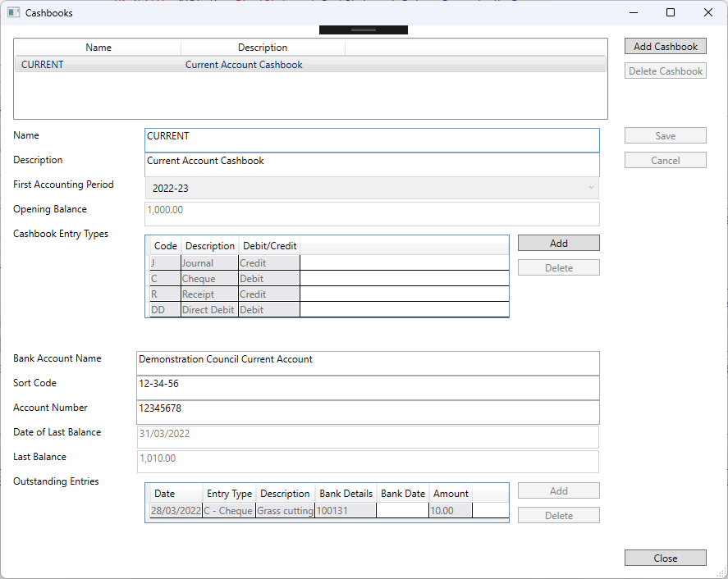This screenshot has height=579, width=728.
Task: Click outstanding entries Date column header
Action: click(176, 494)
